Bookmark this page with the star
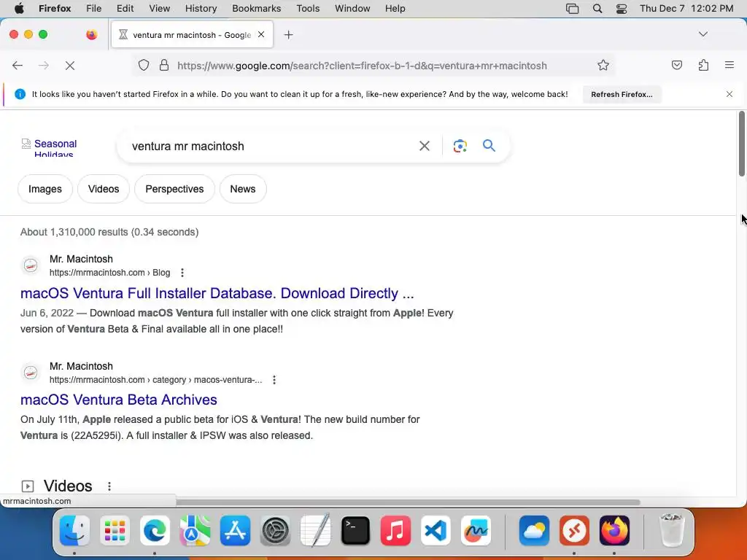Screen dimensions: 747x560 tap(603, 65)
